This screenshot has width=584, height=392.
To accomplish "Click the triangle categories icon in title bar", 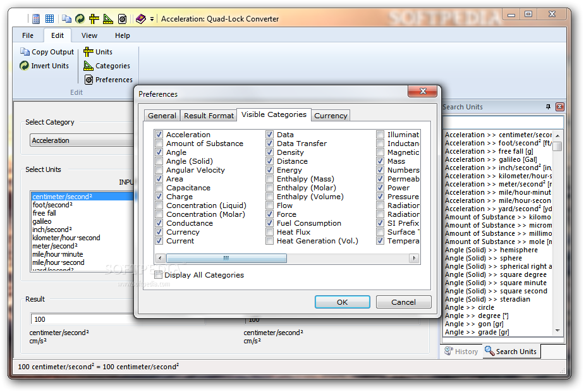I will (108, 18).
